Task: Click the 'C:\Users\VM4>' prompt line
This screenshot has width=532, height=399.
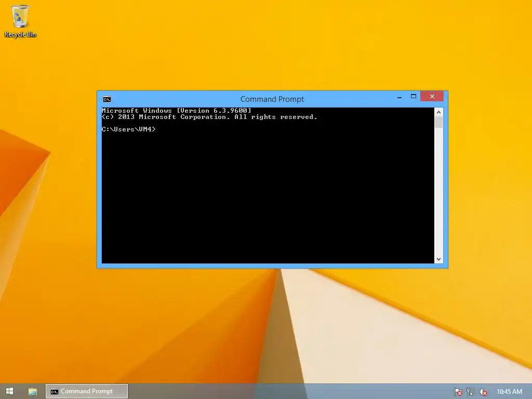Action: (x=129, y=129)
